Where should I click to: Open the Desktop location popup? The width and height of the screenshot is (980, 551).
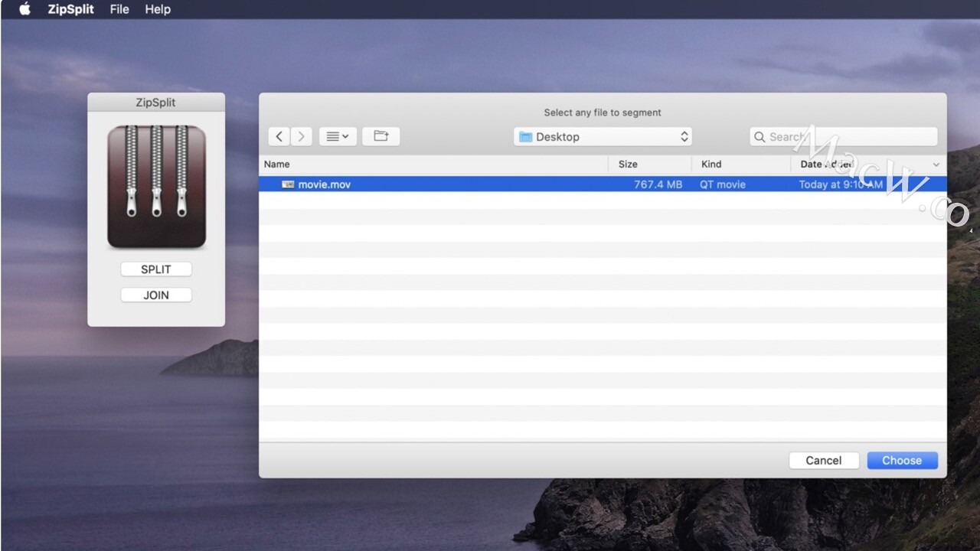click(603, 136)
